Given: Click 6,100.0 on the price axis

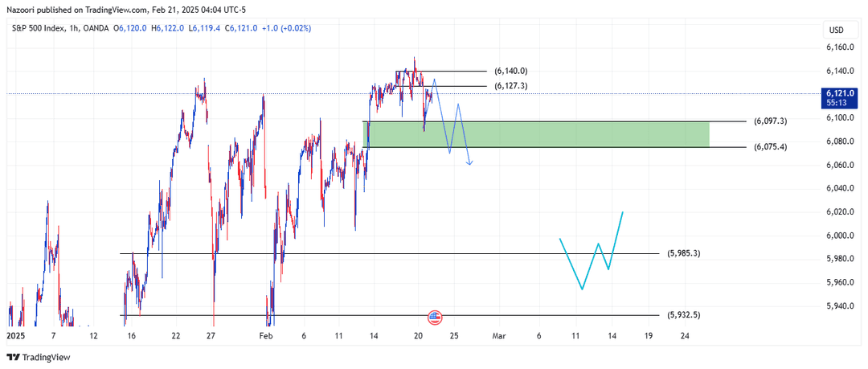Looking at the screenshot, I should pos(840,118).
